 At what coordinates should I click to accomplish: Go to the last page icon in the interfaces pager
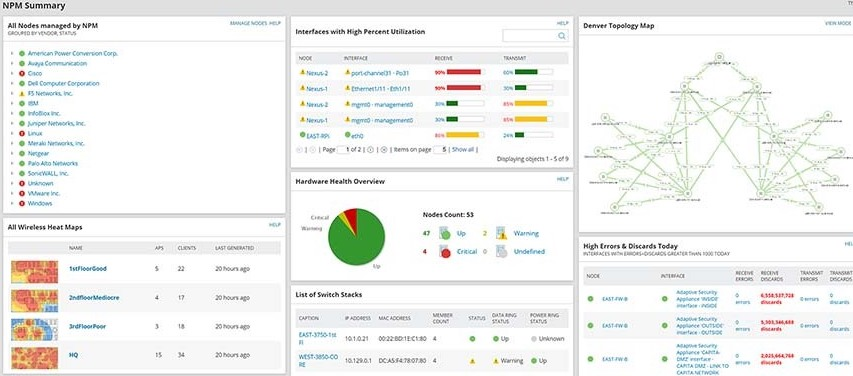(x=384, y=150)
